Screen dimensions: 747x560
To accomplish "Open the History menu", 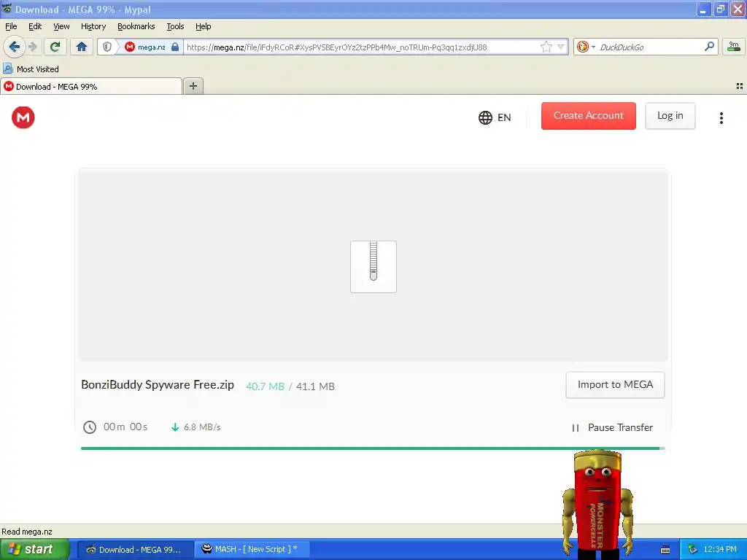I will click(93, 26).
